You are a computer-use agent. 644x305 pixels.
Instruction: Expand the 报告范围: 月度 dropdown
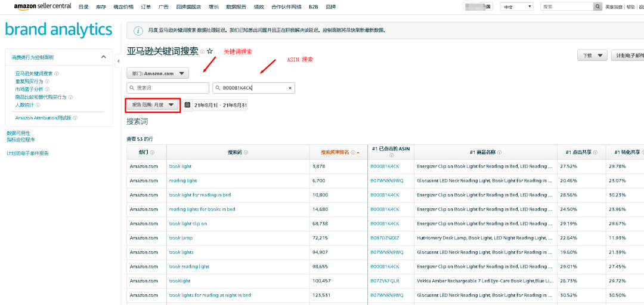153,104
